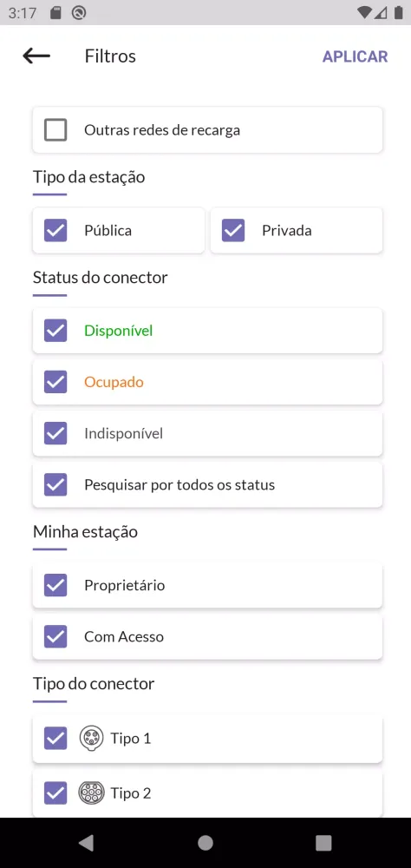Disable the Com Acesso filter
Viewport: 411px width, 868px height.
pos(55,636)
